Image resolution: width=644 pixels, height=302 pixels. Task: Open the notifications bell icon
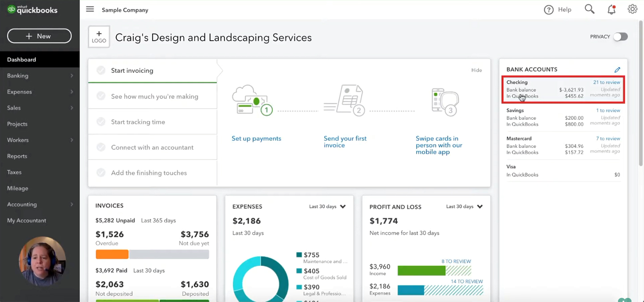click(x=611, y=9)
